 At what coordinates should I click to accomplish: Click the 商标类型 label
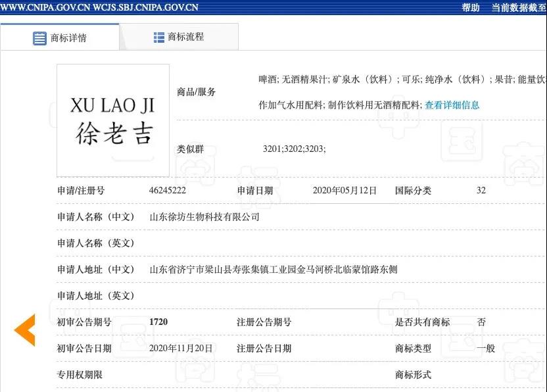(413, 349)
